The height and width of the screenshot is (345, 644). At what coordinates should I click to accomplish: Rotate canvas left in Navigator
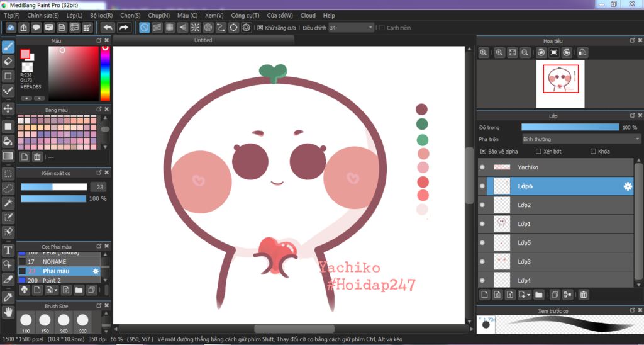pos(541,52)
